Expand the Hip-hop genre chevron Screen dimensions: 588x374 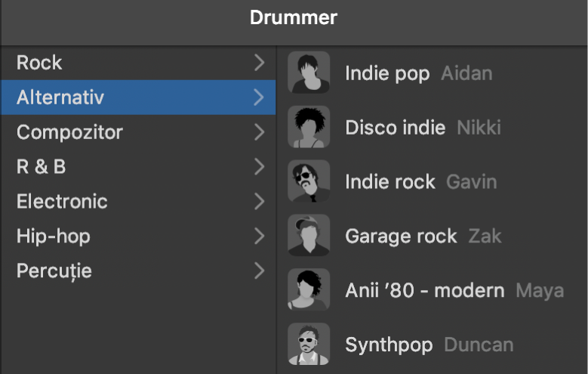259,236
